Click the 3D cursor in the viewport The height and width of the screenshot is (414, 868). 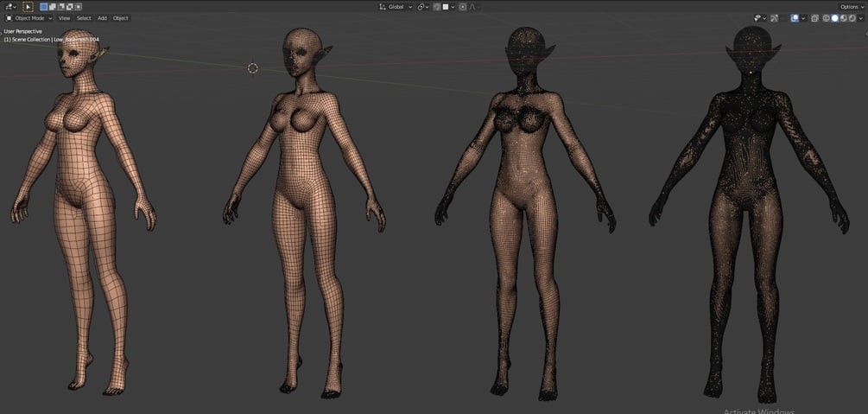click(252, 68)
